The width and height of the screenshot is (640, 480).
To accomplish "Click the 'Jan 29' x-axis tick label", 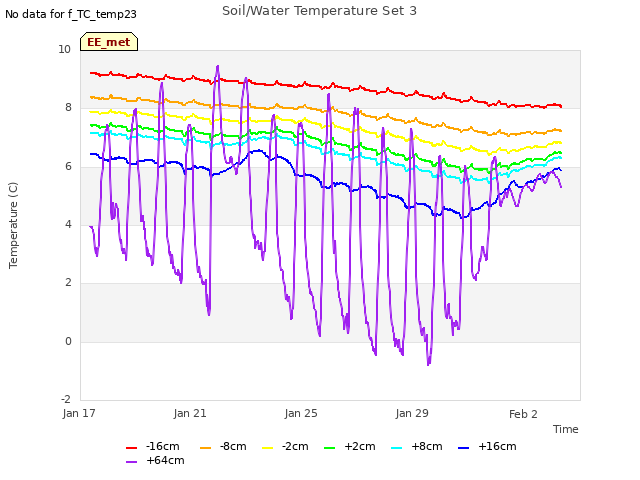I will tap(412, 413).
